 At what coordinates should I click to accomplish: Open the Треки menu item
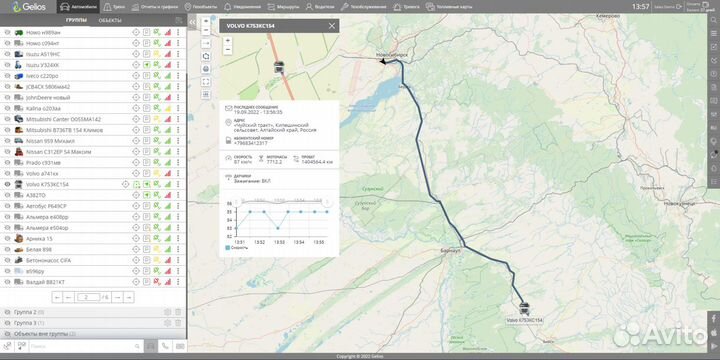(x=113, y=7)
